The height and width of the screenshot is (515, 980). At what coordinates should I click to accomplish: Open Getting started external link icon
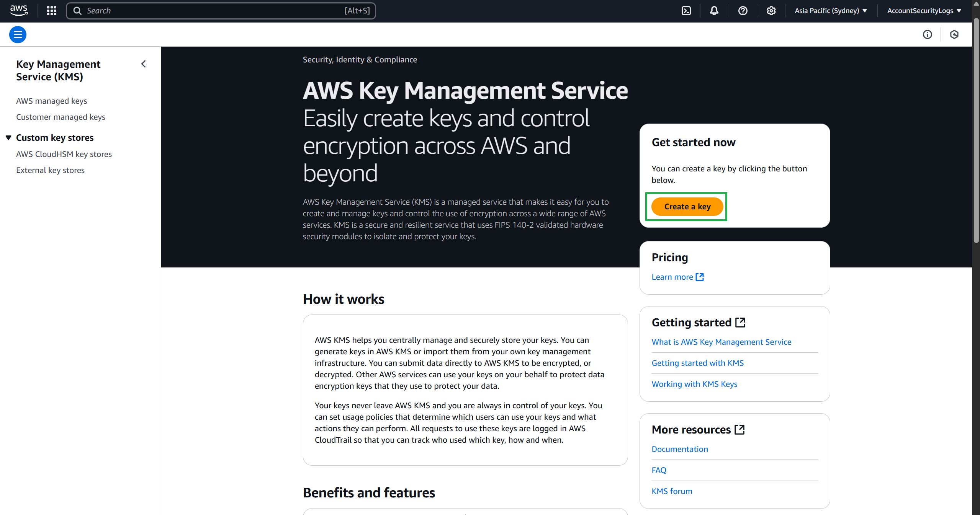click(740, 323)
